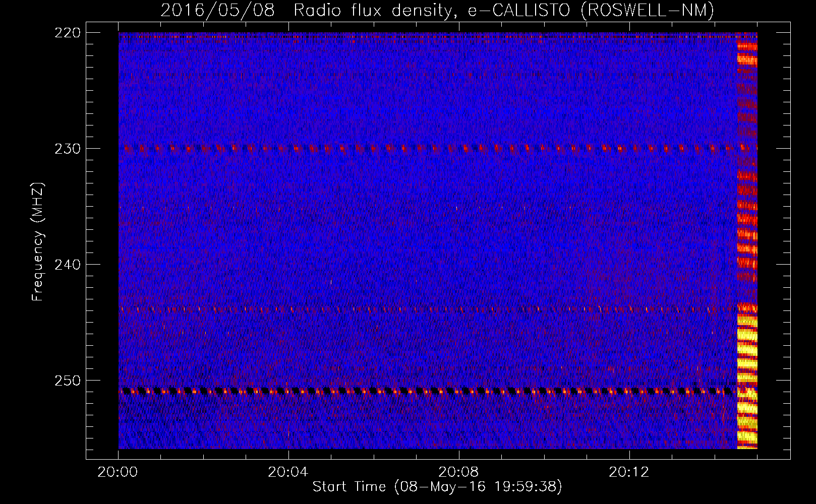Click the bright yellow burst near 250 MHz
816x504 pixels.
click(747, 381)
